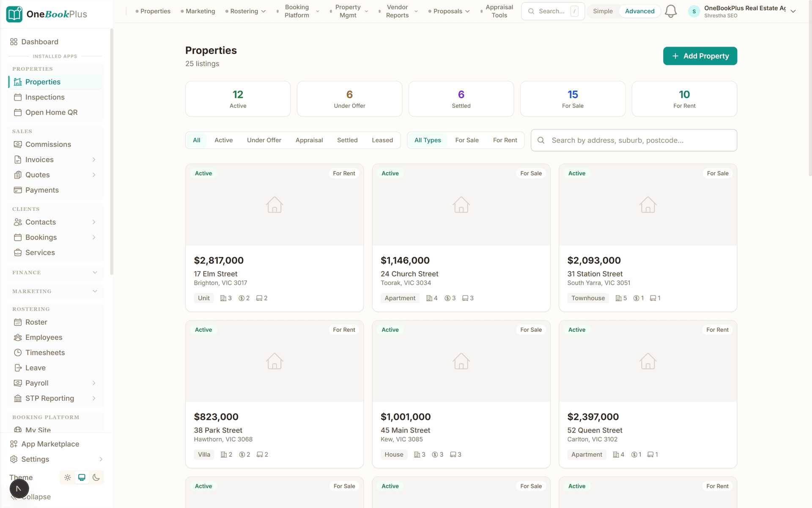
Task: Click the Invoices document icon
Action: [18, 160]
